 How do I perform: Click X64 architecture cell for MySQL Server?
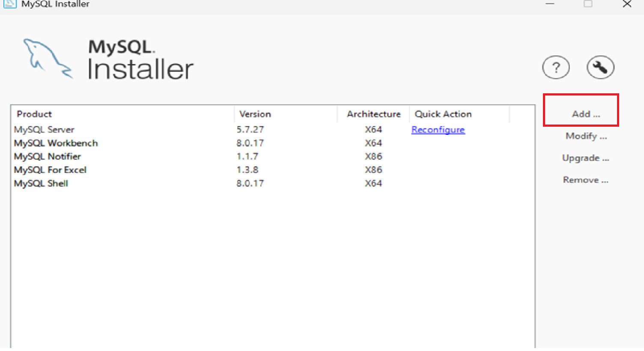373,129
